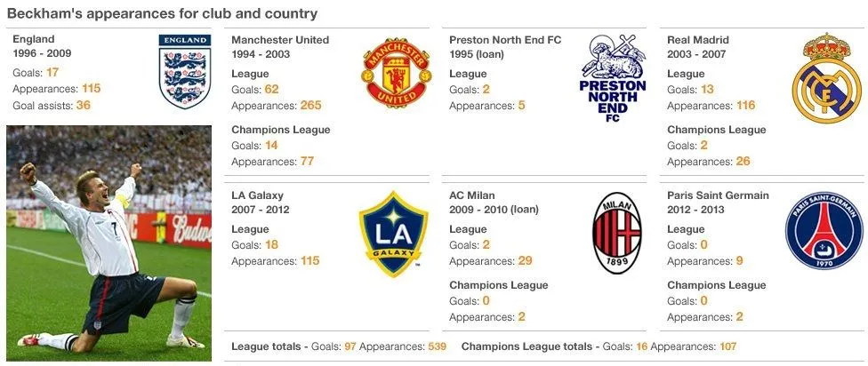This screenshot has width=868, height=366.
Task: Click the AC Milan 2009 - 2010 (loan) heading
Action: coord(494,203)
